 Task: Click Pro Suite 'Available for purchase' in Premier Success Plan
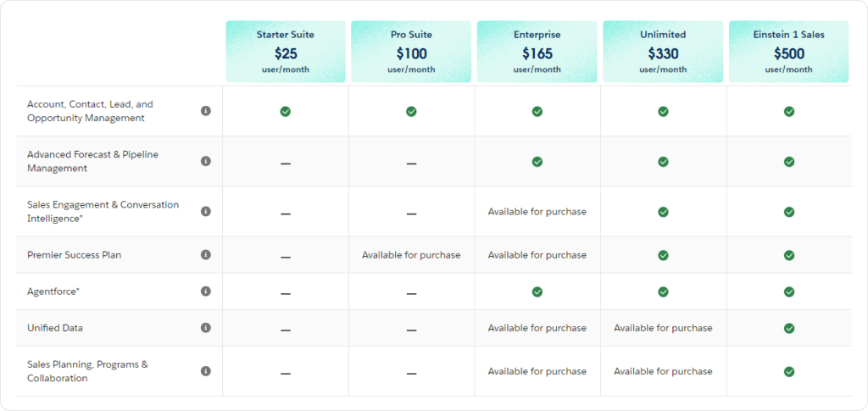(411, 254)
